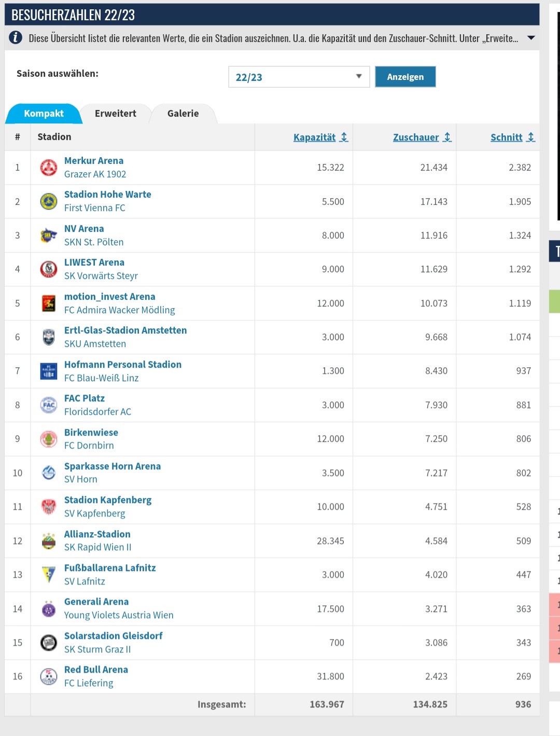Click the Floridsdorfer AC club crest
Image resolution: width=560 pixels, height=736 pixels.
[49, 405]
